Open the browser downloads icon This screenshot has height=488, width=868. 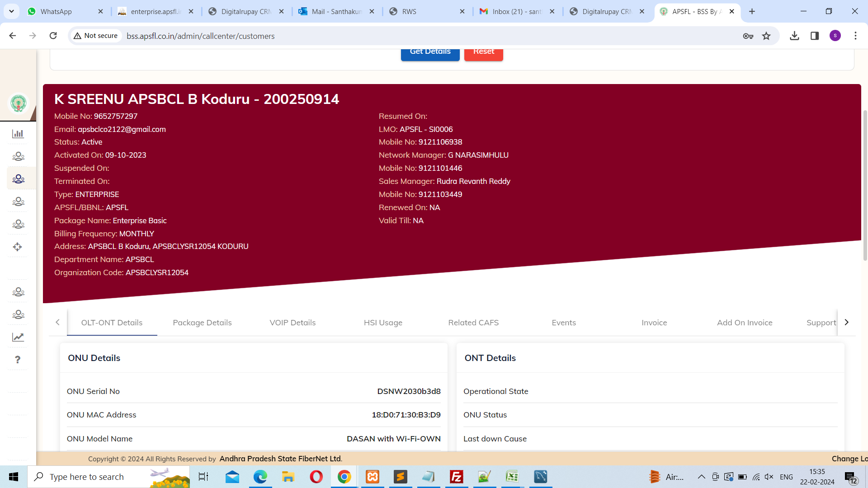pyautogui.click(x=794, y=36)
